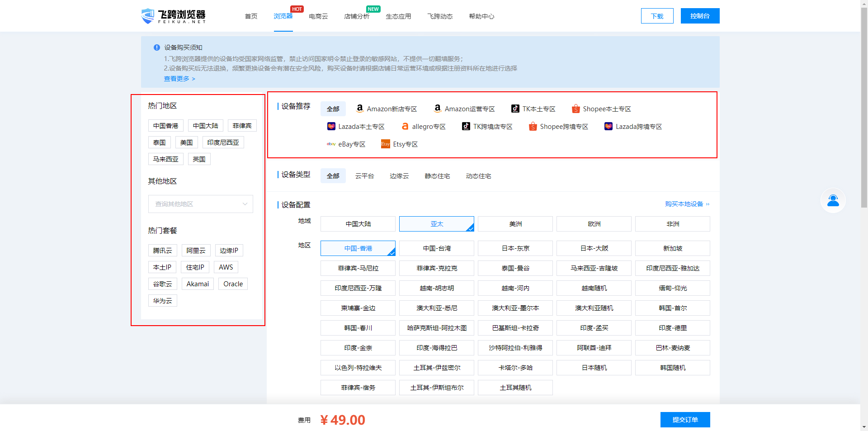Open the 帮助中心 nav item
This screenshot has height=431, width=868.
(481, 16)
